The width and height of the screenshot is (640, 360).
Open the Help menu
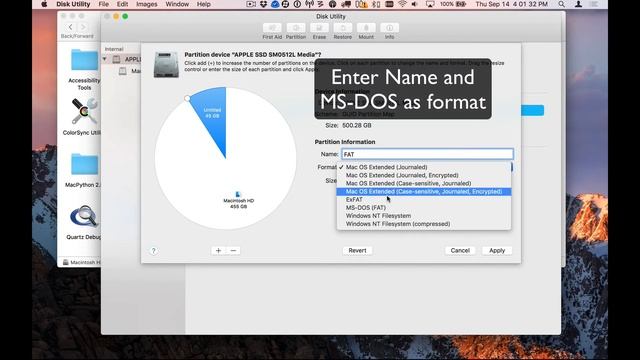coord(204,4)
